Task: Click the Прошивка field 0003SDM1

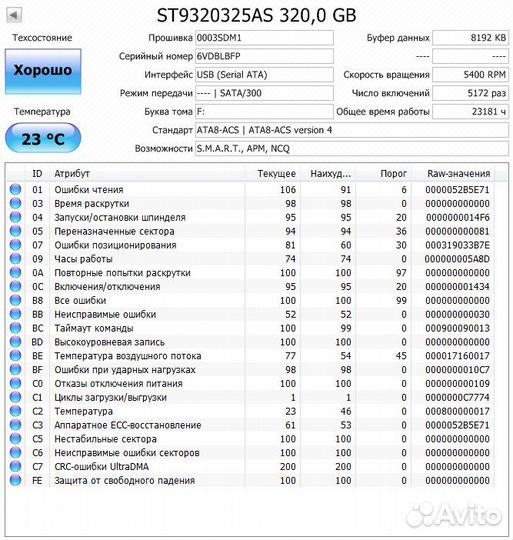Action: (264, 38)
